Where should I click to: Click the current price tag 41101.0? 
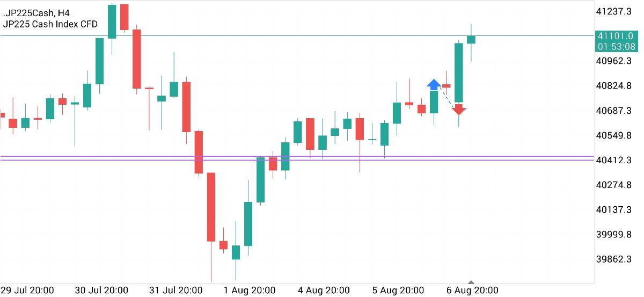[x=616, y=36]
